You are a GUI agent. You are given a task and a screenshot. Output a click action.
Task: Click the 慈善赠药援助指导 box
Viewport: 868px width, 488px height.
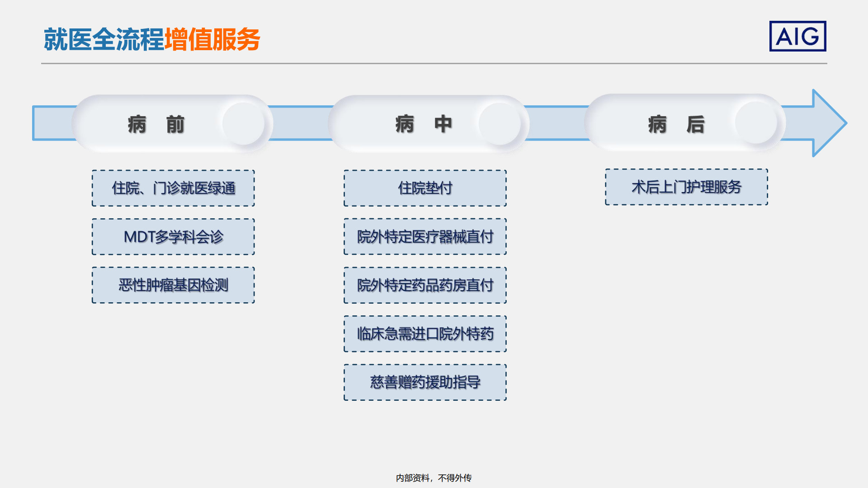coord(425,382)
